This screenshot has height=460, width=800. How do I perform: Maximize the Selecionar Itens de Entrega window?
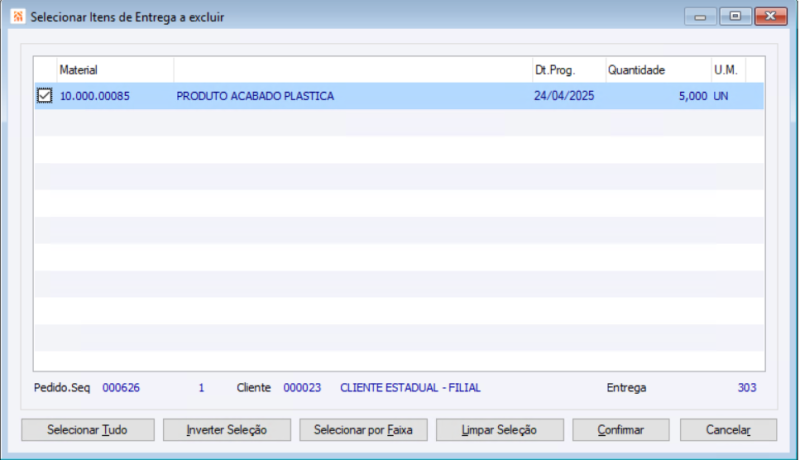[735, 16]
